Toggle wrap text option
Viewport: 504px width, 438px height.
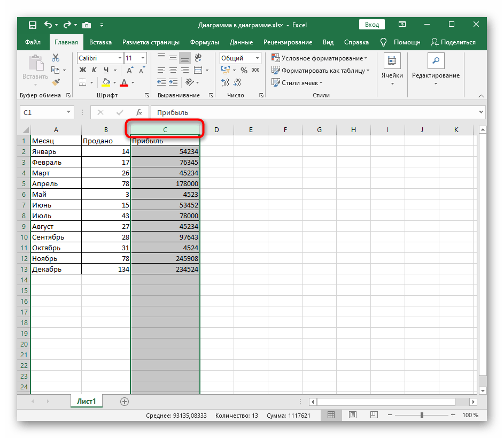(198, 58)
